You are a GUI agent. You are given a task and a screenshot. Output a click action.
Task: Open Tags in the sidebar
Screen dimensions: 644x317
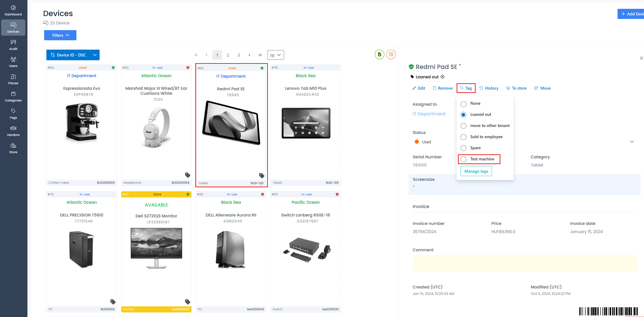tap(13, 114)
